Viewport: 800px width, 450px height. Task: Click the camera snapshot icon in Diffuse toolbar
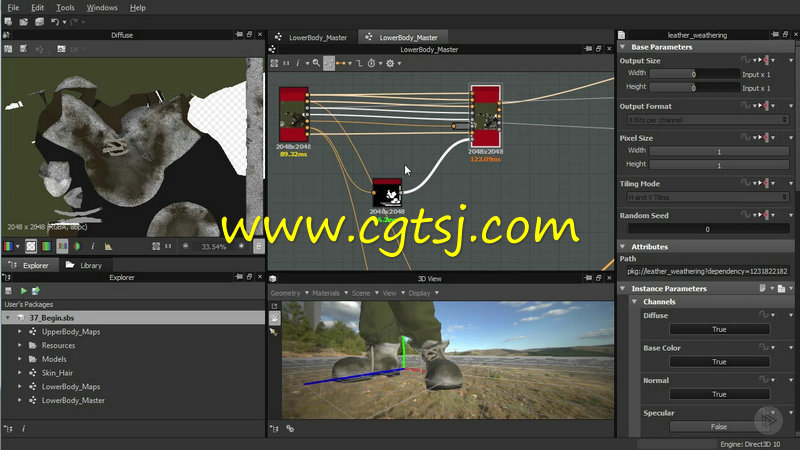coord(61,49)
